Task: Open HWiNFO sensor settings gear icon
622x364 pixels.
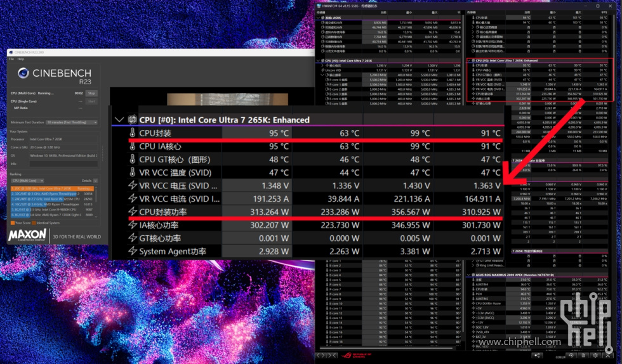Action: [x=595, y=355]
